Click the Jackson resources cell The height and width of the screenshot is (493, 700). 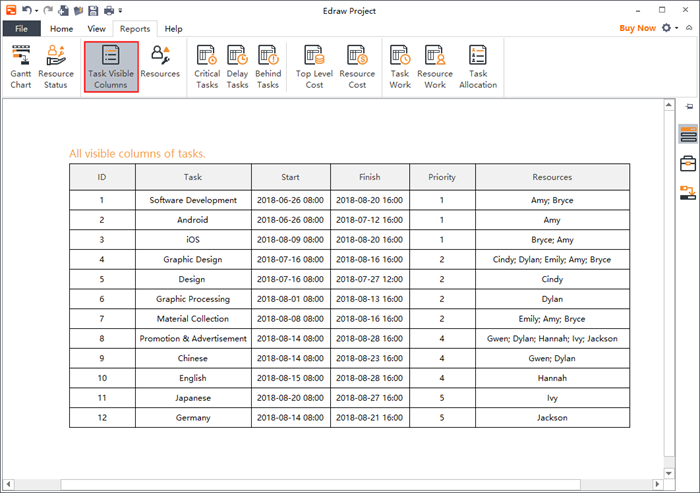point(552,418)
